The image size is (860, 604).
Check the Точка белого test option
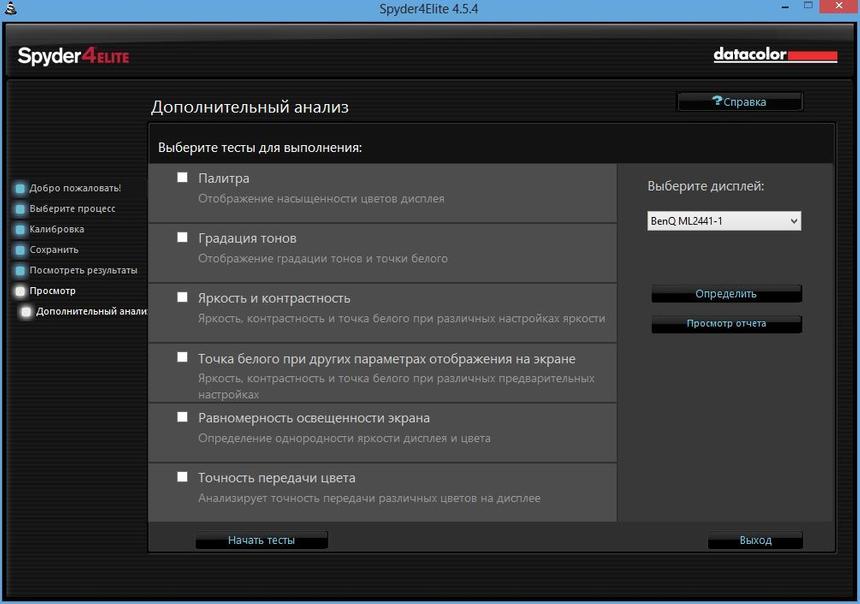tap(181, 356)
